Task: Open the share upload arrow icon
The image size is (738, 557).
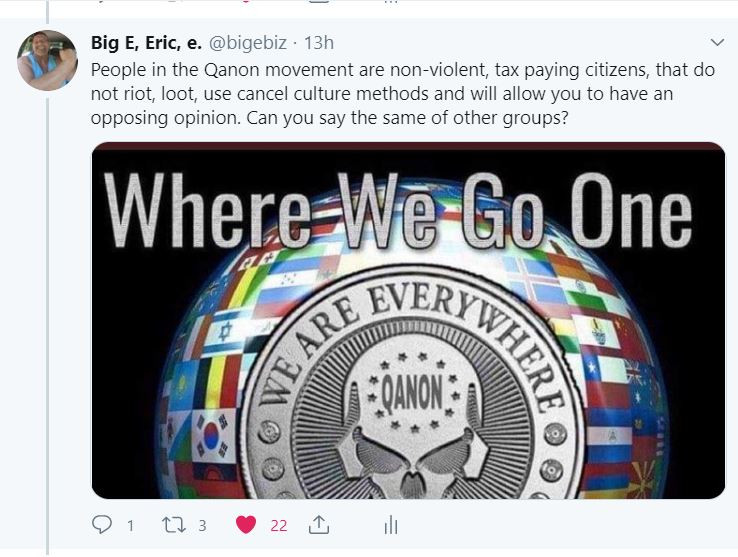Action: 319,525
